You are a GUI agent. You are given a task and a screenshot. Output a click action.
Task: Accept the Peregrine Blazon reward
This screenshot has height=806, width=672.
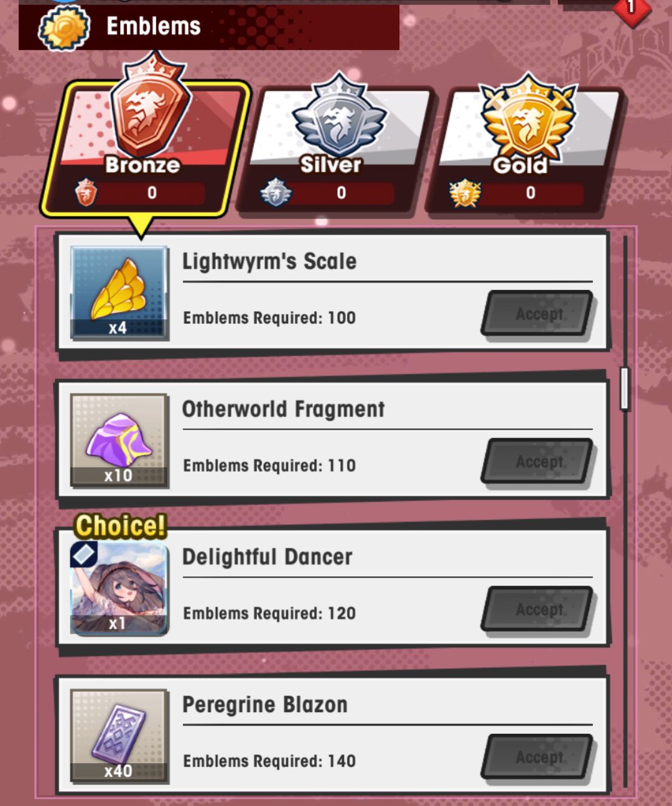coord(538,757)
